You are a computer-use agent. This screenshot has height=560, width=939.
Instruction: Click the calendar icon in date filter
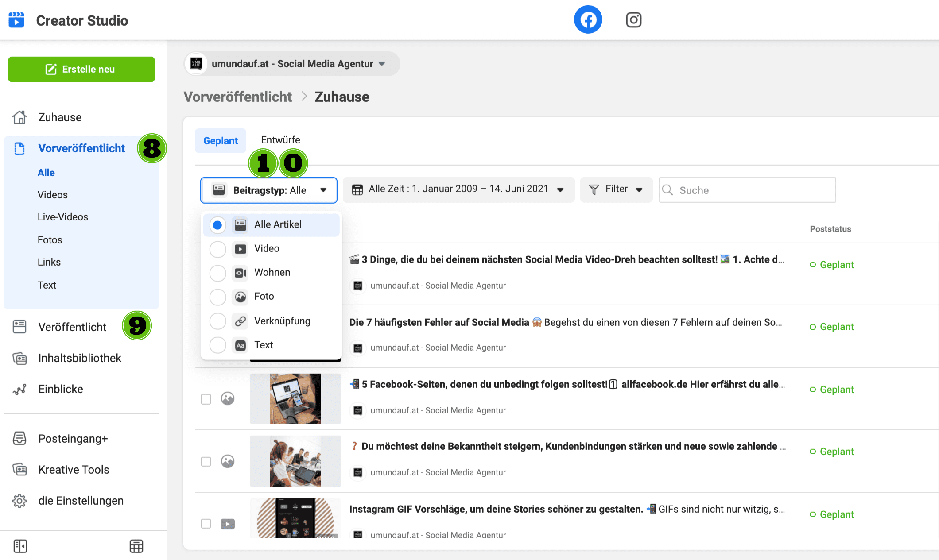[x=357, y=190]
